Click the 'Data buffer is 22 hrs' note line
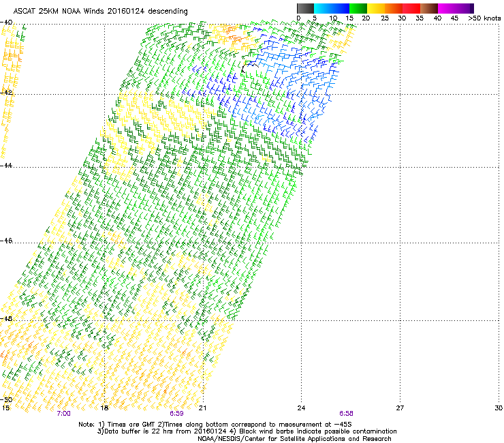 click(x=247, y=431)
